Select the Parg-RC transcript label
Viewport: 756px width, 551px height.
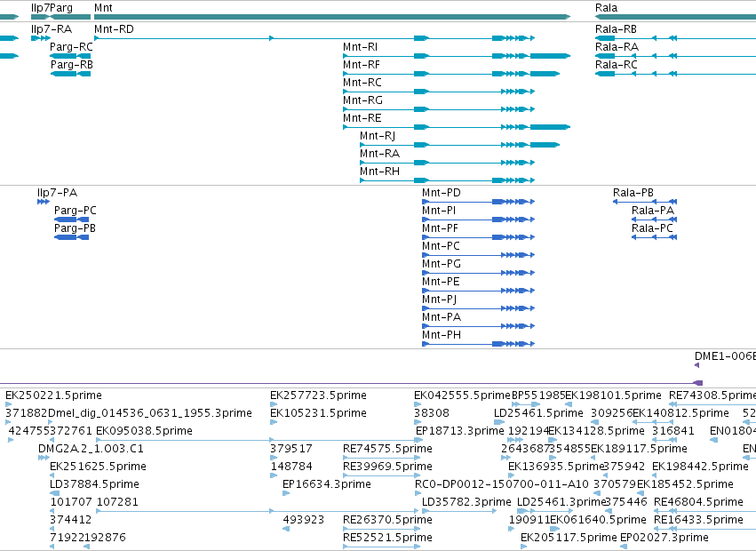pos(71,47)
